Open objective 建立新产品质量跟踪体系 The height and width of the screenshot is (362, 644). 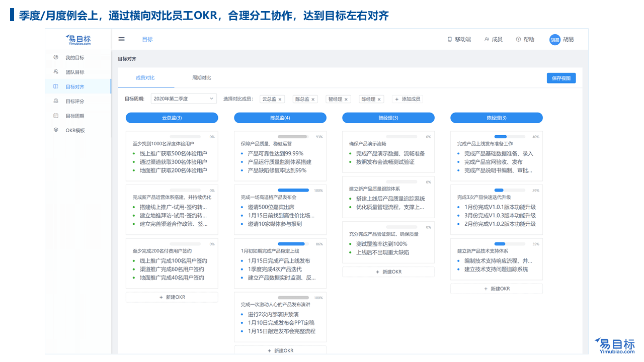click(375, 189)
